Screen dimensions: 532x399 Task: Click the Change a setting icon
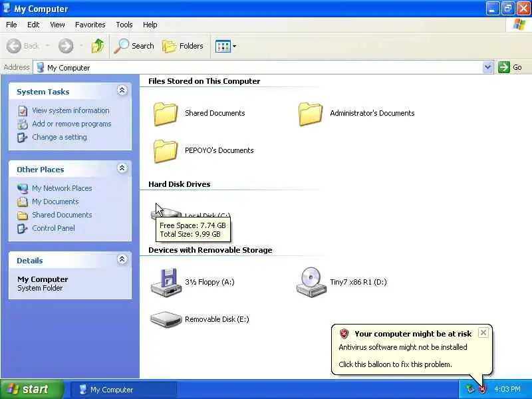tap(23, 138)
